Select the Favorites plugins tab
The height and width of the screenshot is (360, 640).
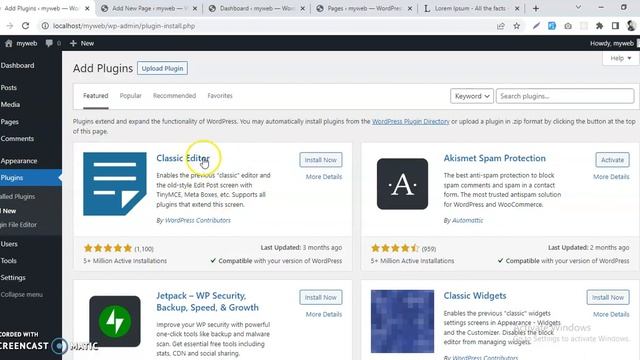pyautogui.click(x=220, y=96)
